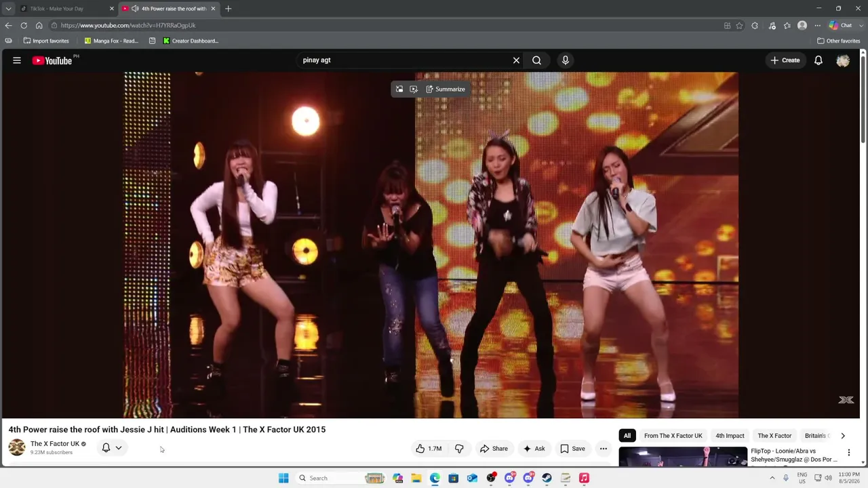Open the YouTube guide hamburger menu
This screenshot has height=488, width=868.
pyautogui.click(x=17, y=60)
